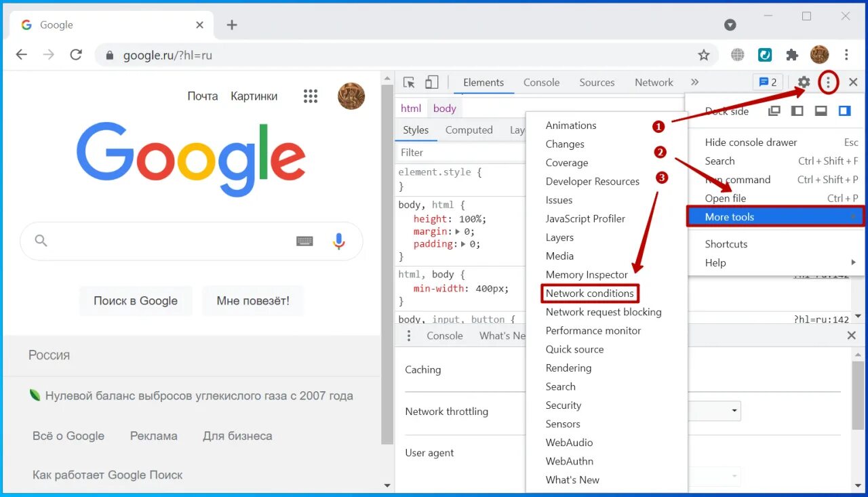The image size is (868, 497).
Task: Open the Google apps grid icon
Action: click(311, 96)
